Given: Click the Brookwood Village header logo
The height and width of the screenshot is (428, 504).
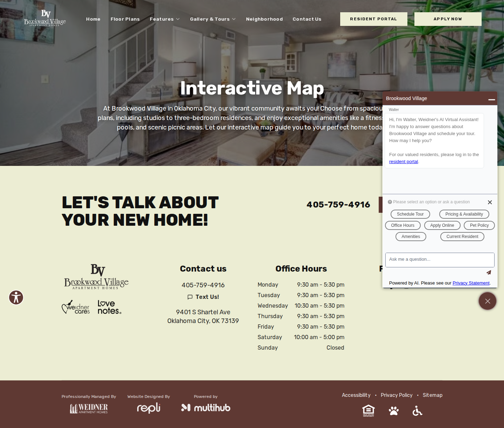Looking at the screenshot, I should (x=45, y=18).
